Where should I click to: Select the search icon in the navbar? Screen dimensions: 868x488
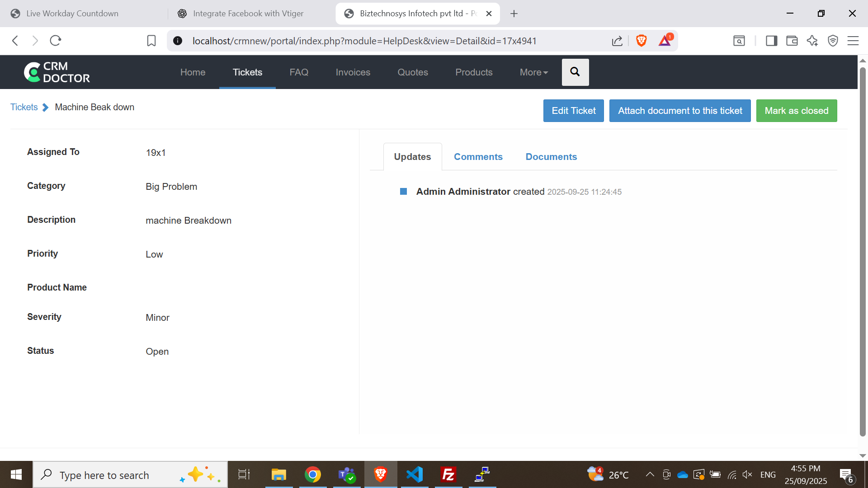click(x=575, y=72)
